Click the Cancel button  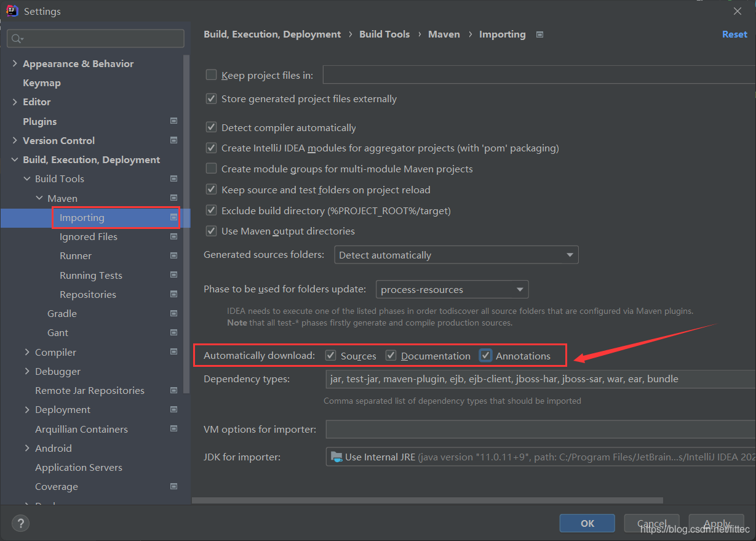tap(651, 523)
